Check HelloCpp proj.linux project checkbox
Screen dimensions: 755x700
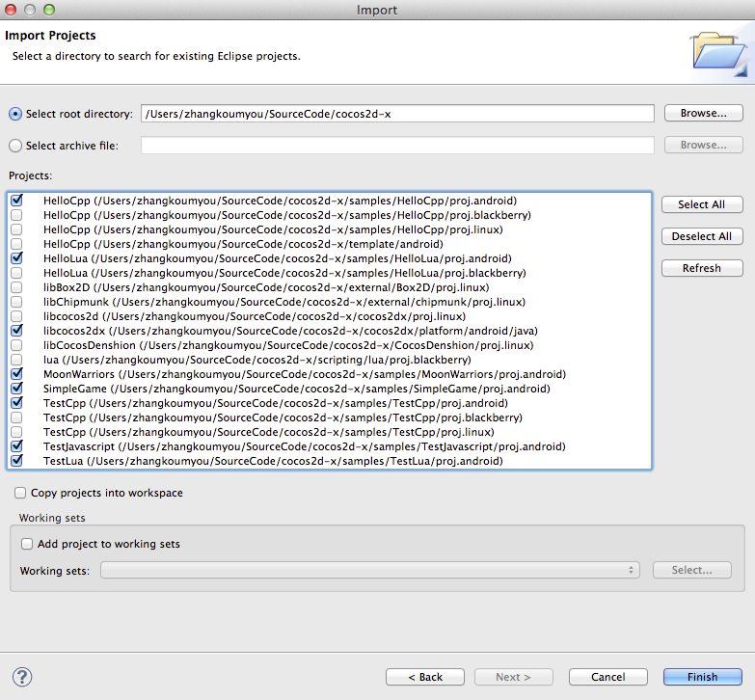(16, 229)
